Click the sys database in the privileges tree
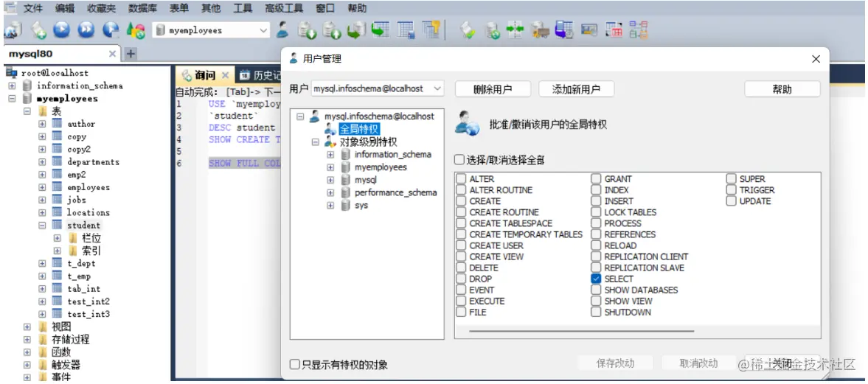The width and height of the screenshot is (868, 384). tap(361, 206)
